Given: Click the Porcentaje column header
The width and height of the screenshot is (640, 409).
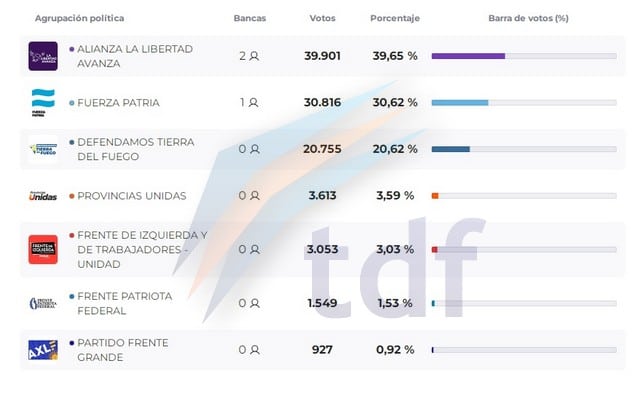Looking at the screenshot, I should pyautogui.click(x=395, y=19).
